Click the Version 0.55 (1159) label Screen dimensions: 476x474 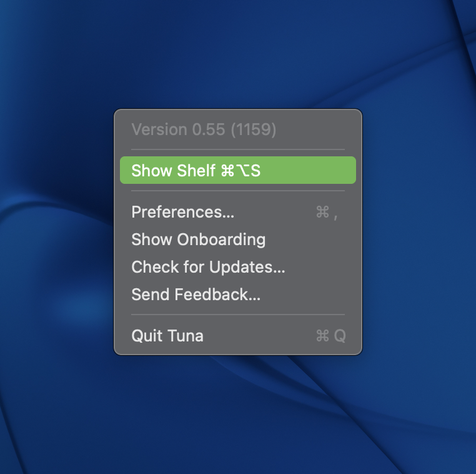click(204, 129)
